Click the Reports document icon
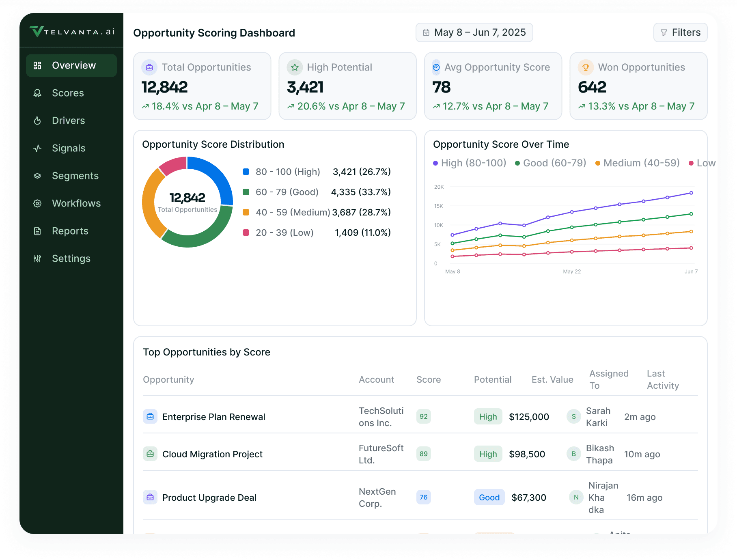Screen dimensions: 737x560 click(x=37, y=231)
